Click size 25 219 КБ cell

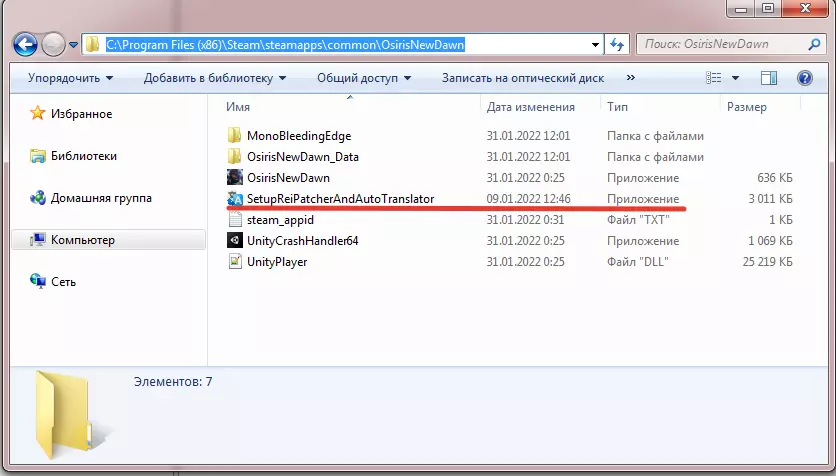point(767,262)
